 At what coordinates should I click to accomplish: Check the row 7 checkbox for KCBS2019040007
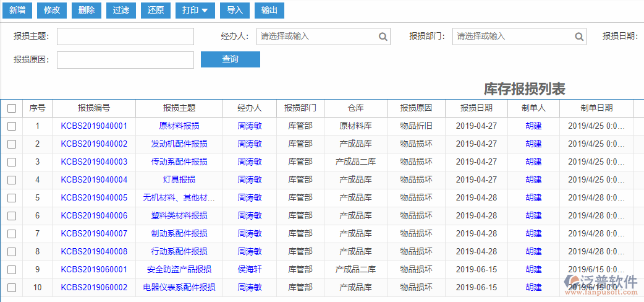[x=12, y=234]
